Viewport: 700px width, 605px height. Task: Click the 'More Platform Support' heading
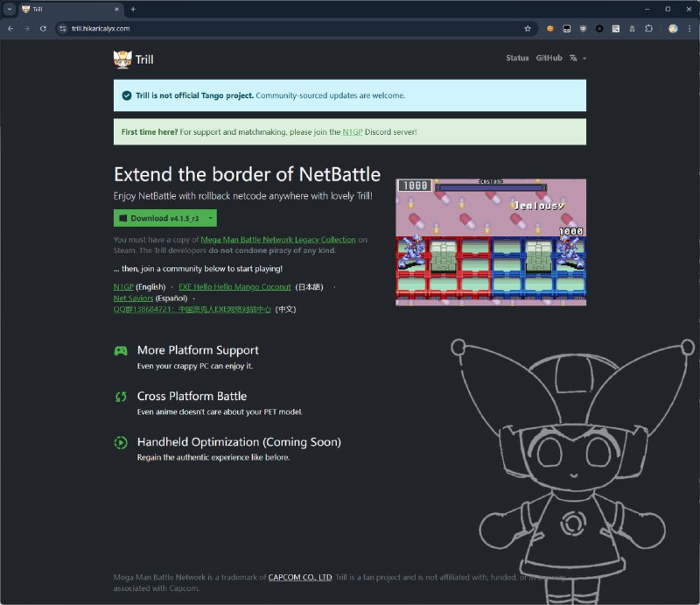pos(198,350)
